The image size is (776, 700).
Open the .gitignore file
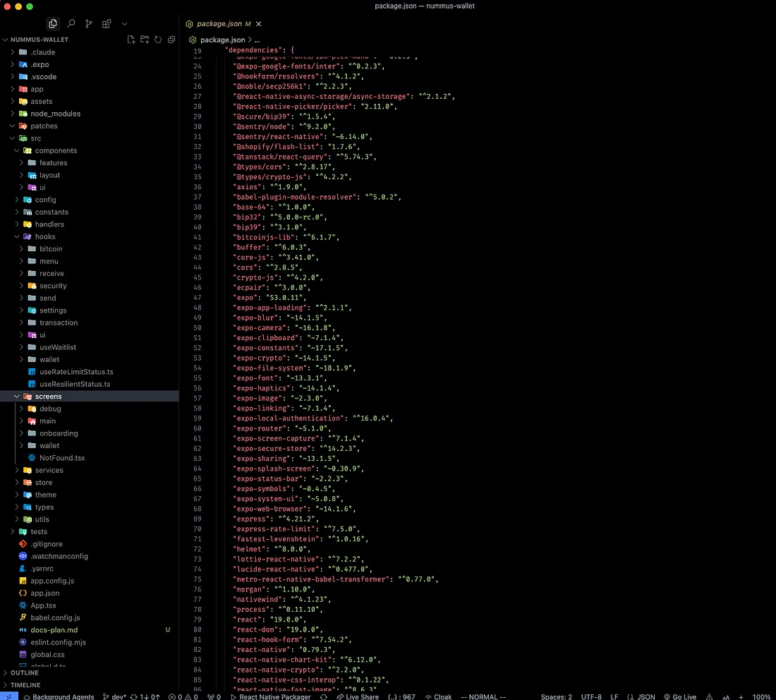(89, 544)
